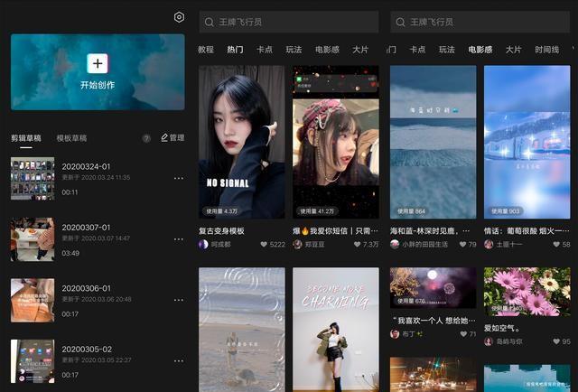
Task: Open the BECOME MORE CHARMING template thumbnail
Action: pos(335,330)
